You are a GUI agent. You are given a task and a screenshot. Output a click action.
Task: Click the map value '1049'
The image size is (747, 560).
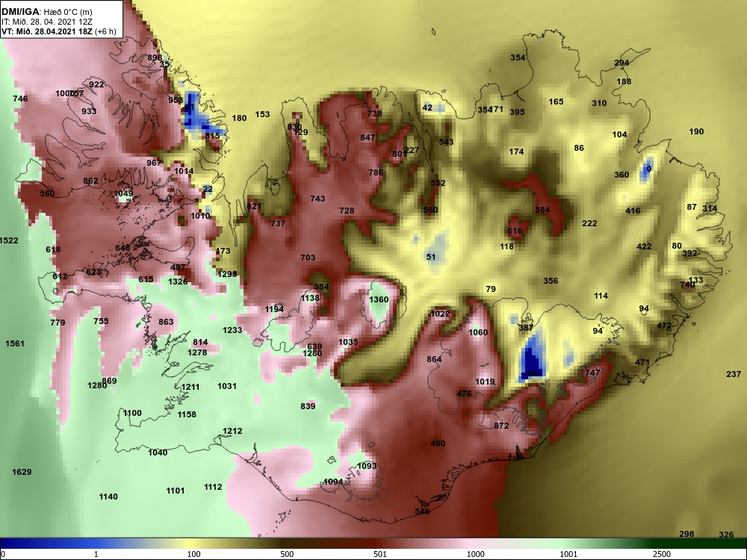pyautogui.click(x=123, y=193)
